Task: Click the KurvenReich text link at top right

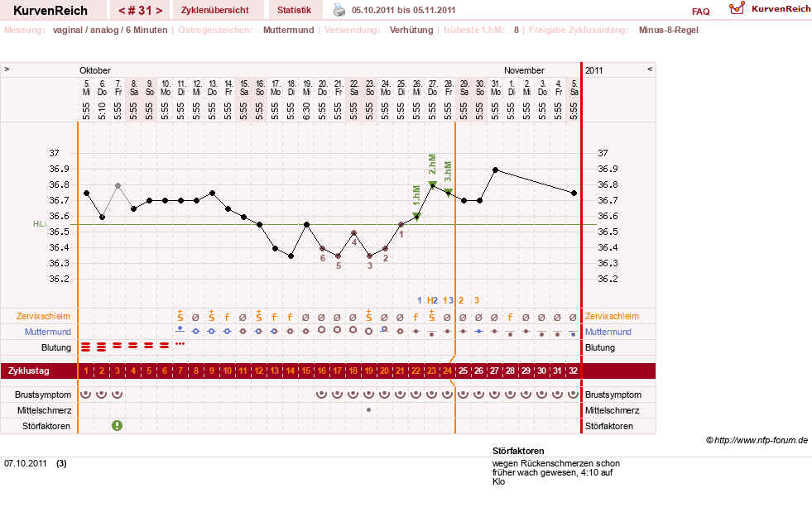Action: (781, 9)
